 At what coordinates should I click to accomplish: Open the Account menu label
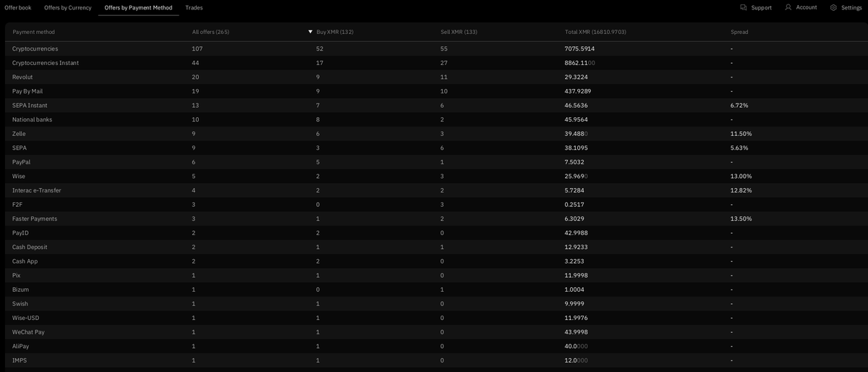point(807,7)
